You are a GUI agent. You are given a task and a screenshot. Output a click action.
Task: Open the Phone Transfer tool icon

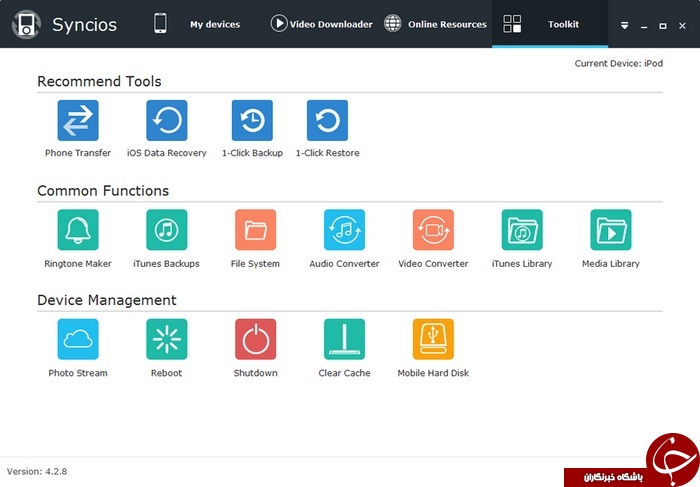tap(78, 120)
